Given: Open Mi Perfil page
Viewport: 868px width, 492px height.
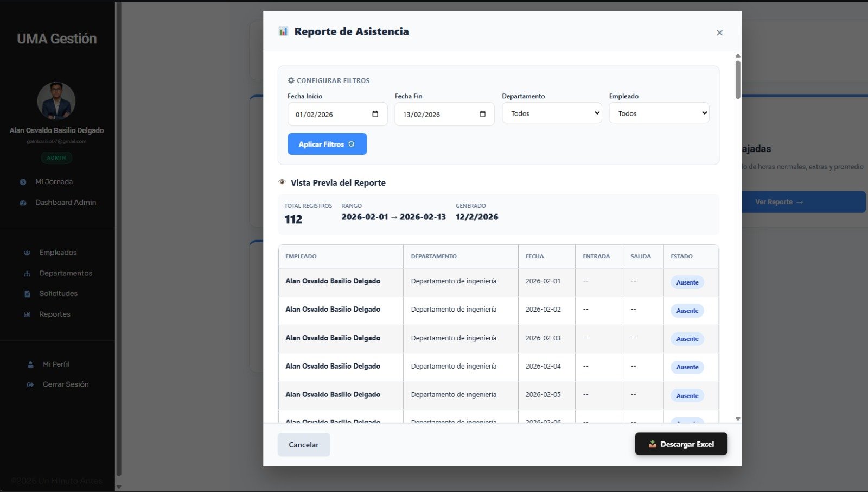Looking at the screenshot, I should point(56,364).
